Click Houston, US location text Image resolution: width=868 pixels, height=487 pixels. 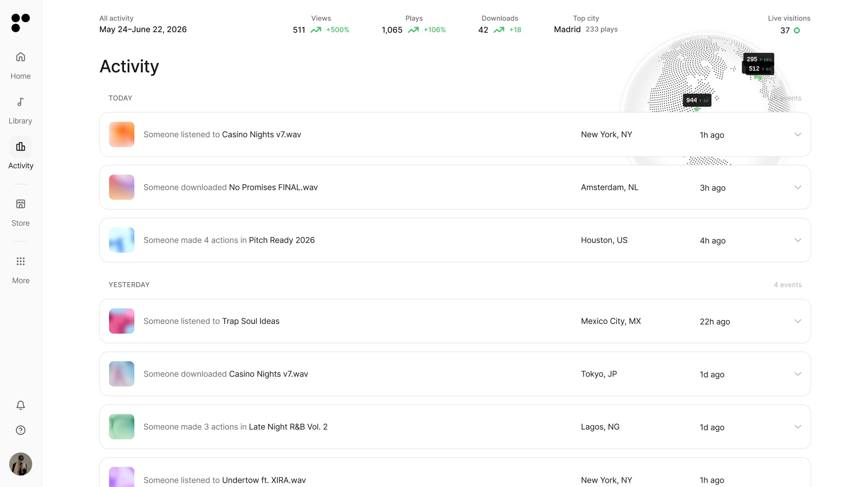point(604,240)
